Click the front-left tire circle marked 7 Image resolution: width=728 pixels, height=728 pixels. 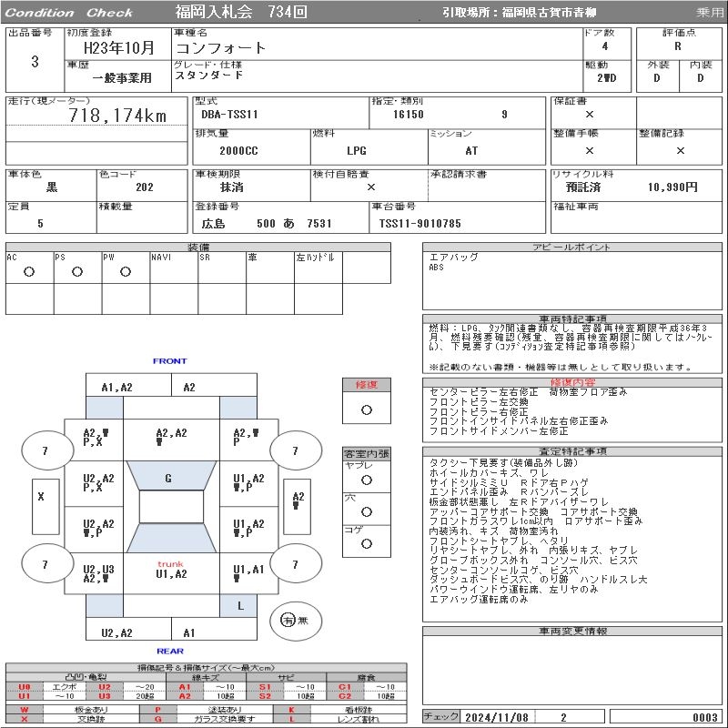[x=44, y=450]
